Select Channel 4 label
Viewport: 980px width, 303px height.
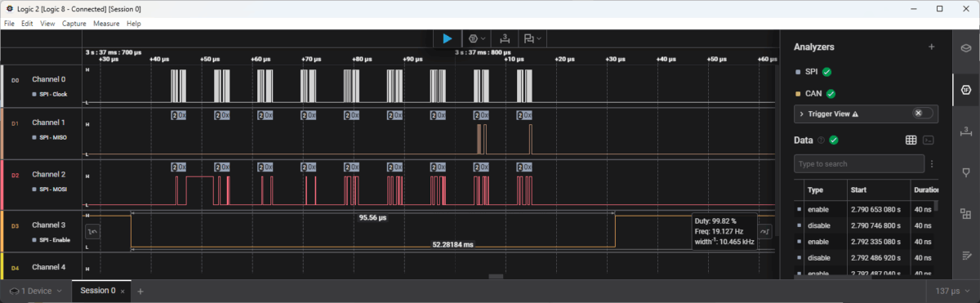click(48, 267)
